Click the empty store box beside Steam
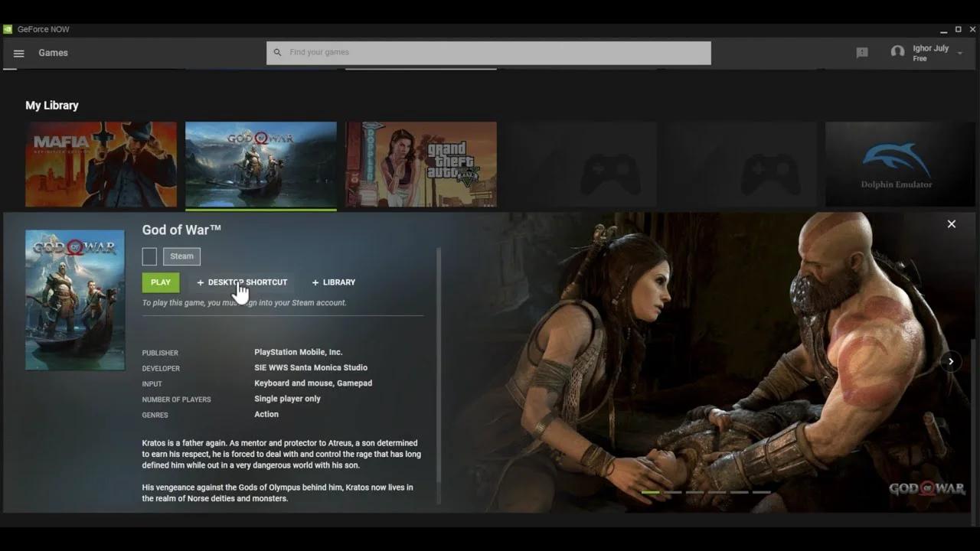The image size is (980, 551). coord(149,256)
